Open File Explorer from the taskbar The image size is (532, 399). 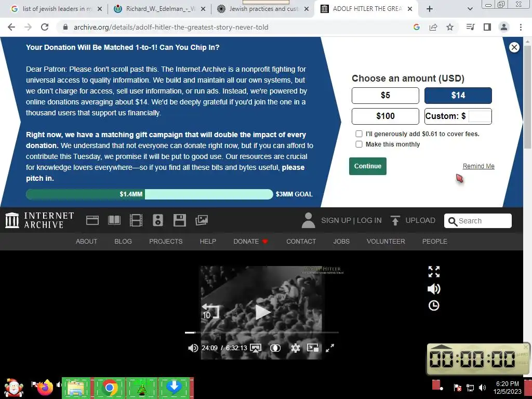click(x=76, y=388)
